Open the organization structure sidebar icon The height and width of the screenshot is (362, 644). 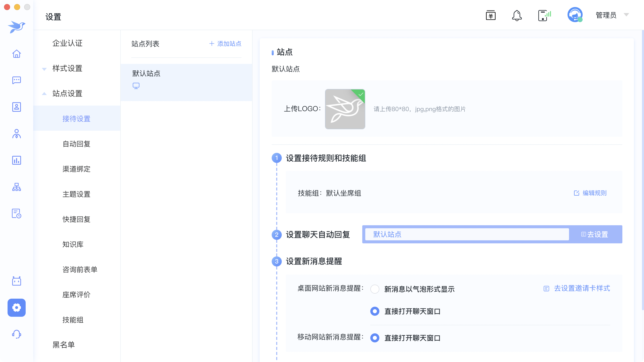point(17,187)
